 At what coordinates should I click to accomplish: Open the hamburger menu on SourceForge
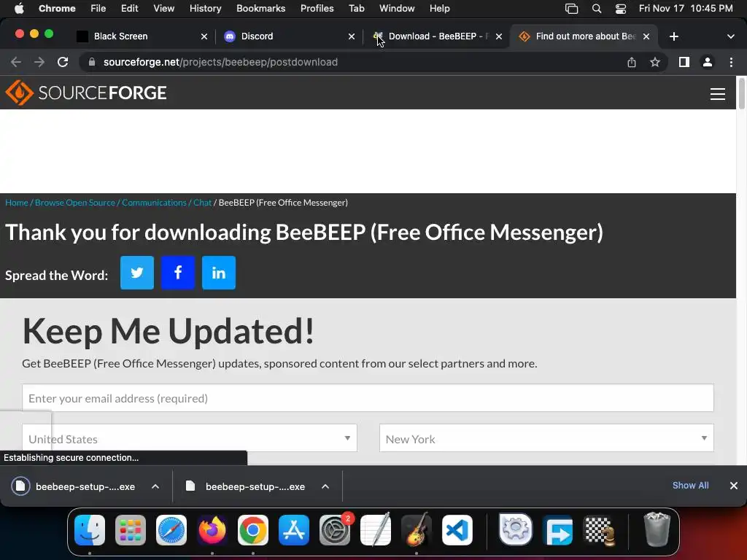tap(718, 94)
